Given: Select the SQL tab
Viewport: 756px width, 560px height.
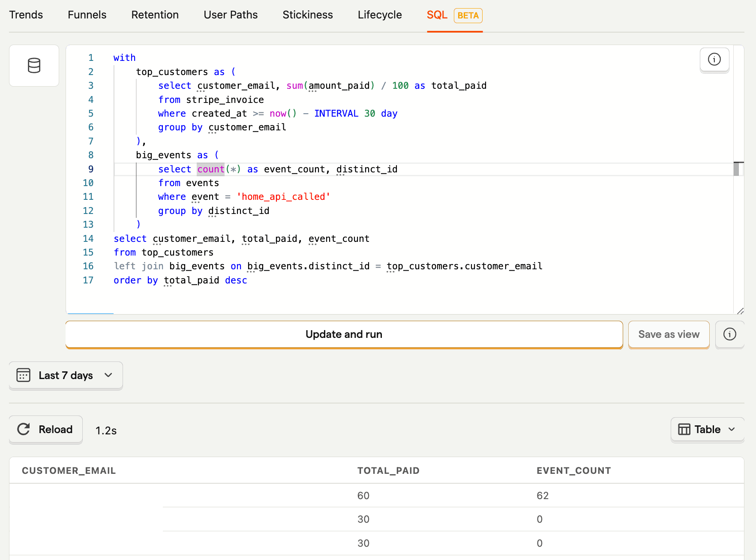Looking at the screenshot, I should [437, 15].
